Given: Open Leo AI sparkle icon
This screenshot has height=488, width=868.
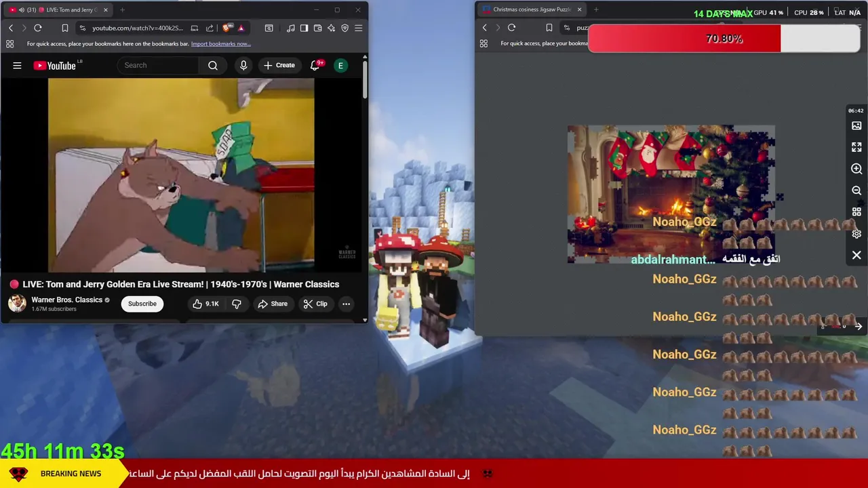Looking at the screenshot, I should coord(331,28).
